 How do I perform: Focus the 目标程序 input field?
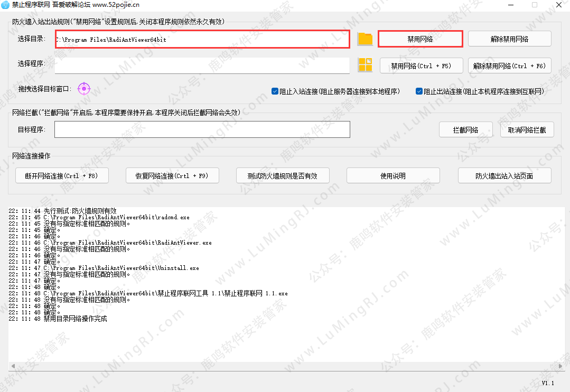click(202, 129)
